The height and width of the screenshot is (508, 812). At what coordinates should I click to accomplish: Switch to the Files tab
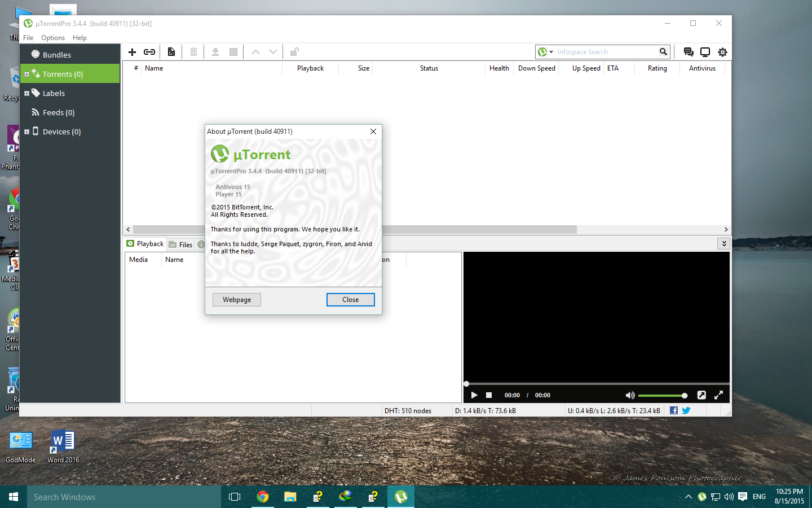click(180, 244)
